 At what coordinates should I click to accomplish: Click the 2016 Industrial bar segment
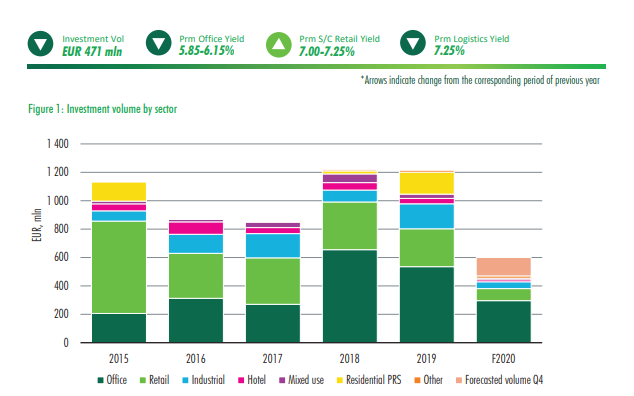196,244
